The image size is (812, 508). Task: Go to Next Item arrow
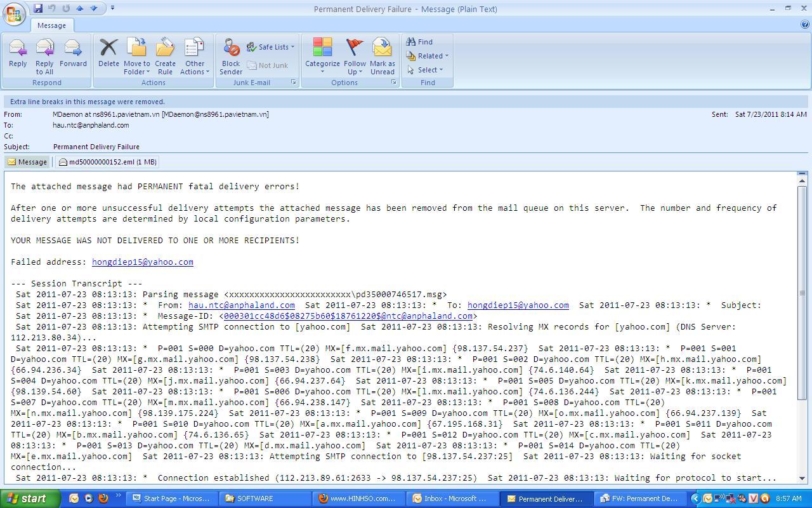click(x=94, y=8)
